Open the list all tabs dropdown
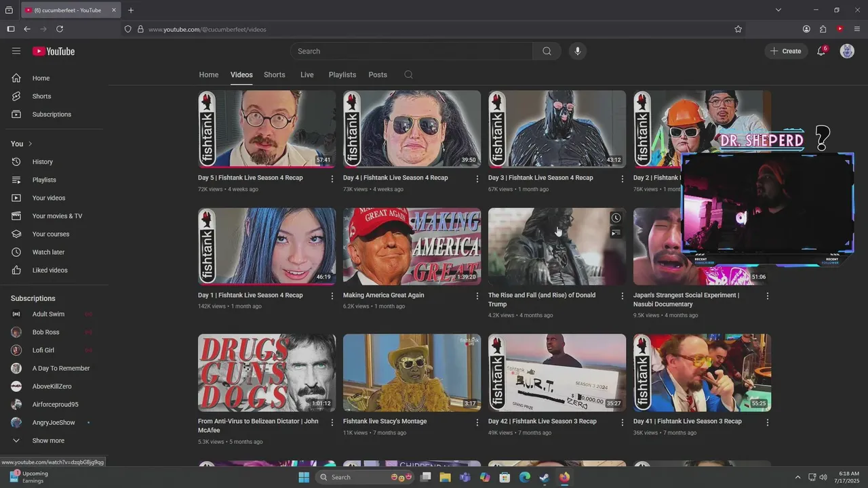Image resolution: width=868 pixels, height=488 pixels. click(778, 10)
